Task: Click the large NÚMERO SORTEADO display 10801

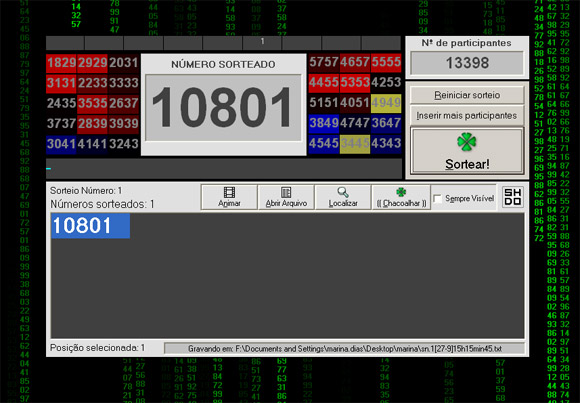Action: (x=223, y=108)
